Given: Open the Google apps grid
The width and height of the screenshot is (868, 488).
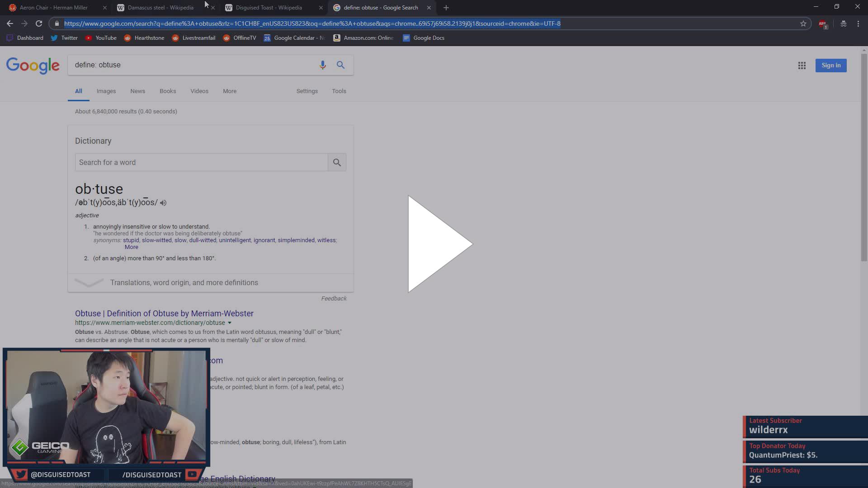Looking at the screenshot, I should [802, 66].
